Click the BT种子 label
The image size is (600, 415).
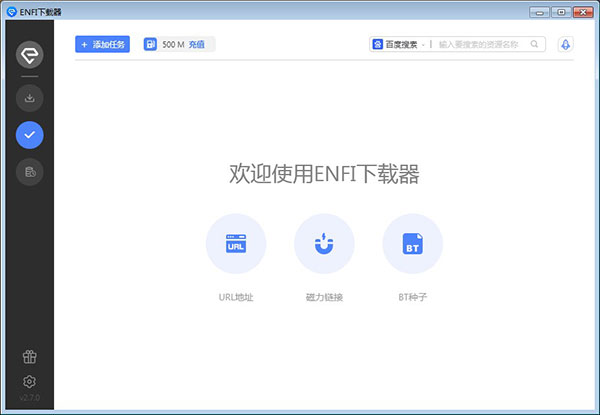pyautogui.click(x=412, y=297)
